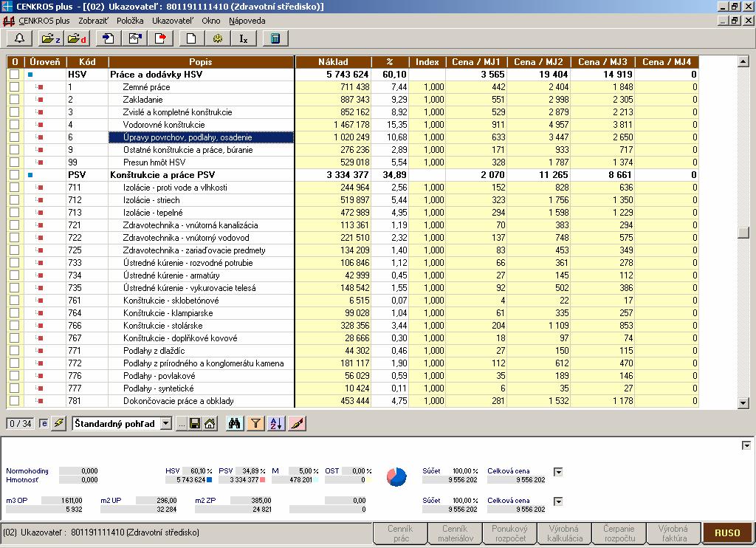Viewport: 756px width, 548px height.
Task: Click the 'Podlahy z dlaždíc' row description
Action: 154,351
